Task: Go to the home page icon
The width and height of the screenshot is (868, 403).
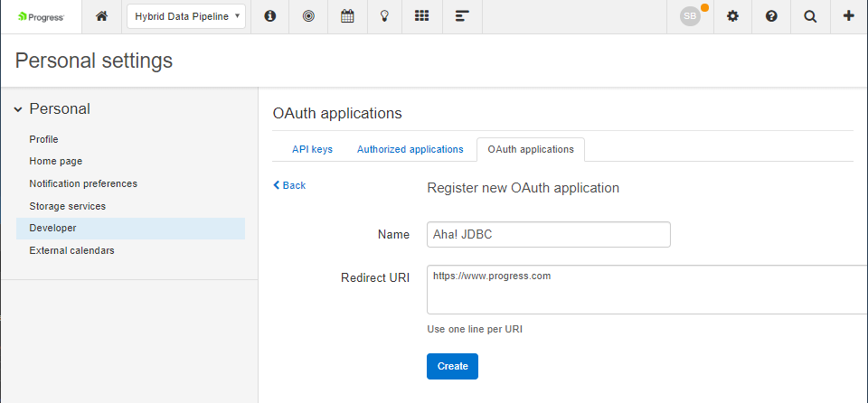Action: click(x=101, y=16)
